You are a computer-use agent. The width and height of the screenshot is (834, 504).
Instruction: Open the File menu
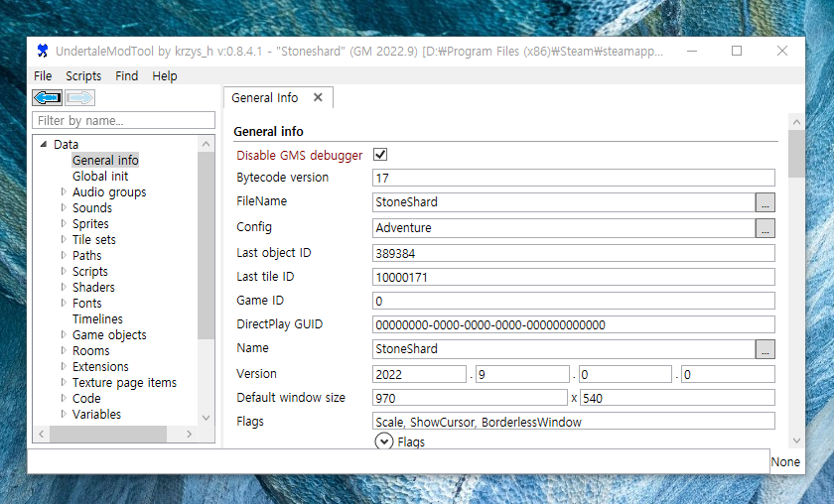click(43, 75)
